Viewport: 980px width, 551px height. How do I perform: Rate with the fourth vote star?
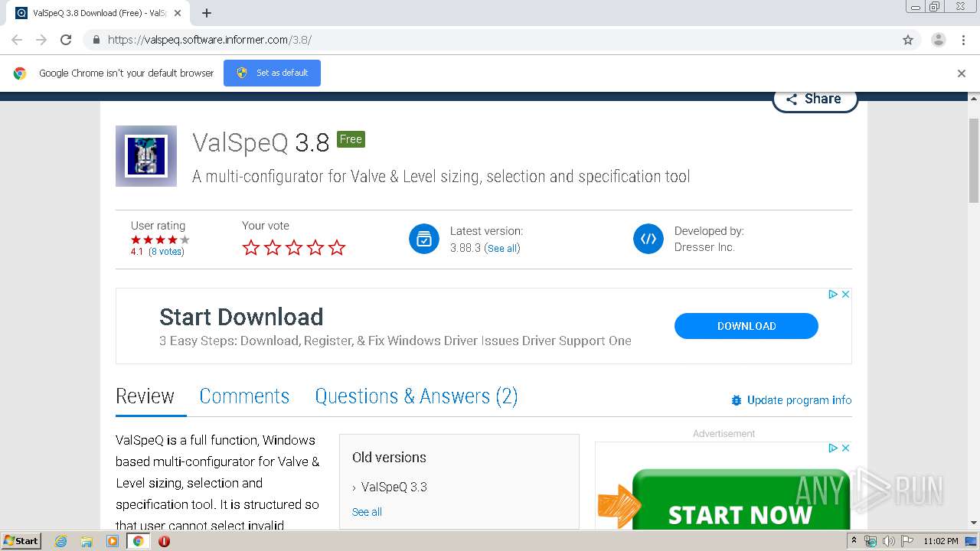[315, 247]
